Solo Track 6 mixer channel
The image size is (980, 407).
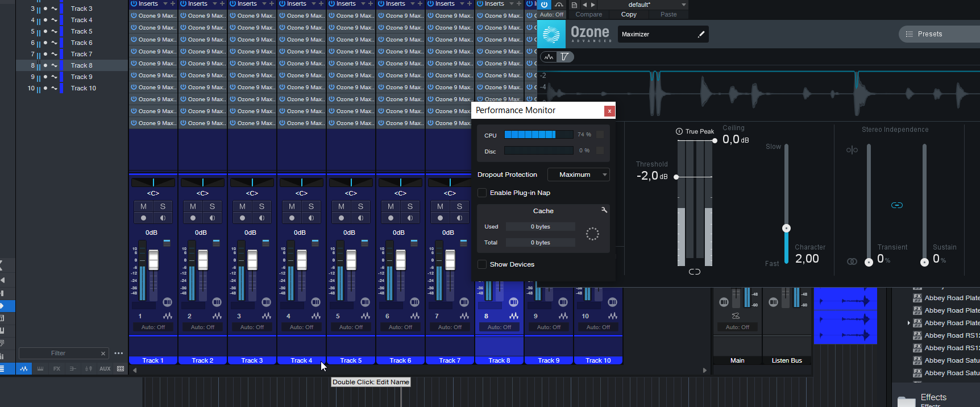(410, 206)
